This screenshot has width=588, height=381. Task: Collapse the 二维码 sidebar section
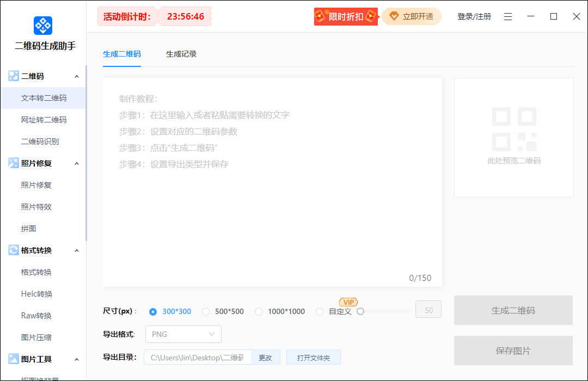[77, 76]
